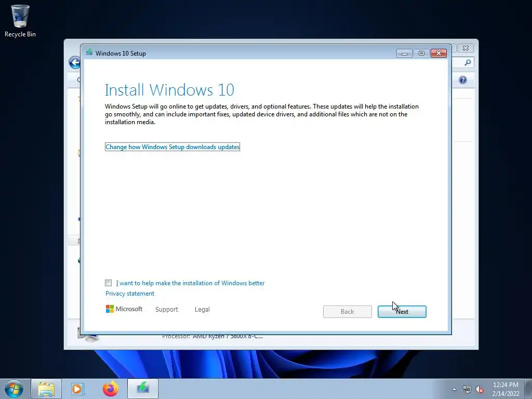
Task: Click the Windows 10 Setup title bar icon
Action: [x=89, y=52]
